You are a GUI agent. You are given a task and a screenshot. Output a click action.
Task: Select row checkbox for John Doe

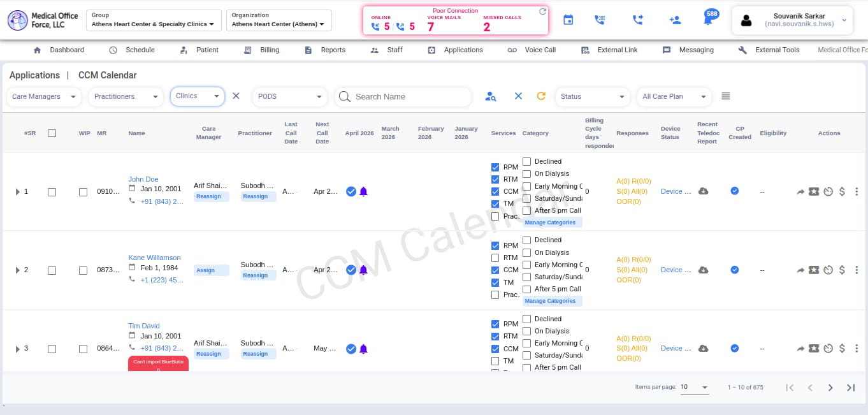[52, 192]
